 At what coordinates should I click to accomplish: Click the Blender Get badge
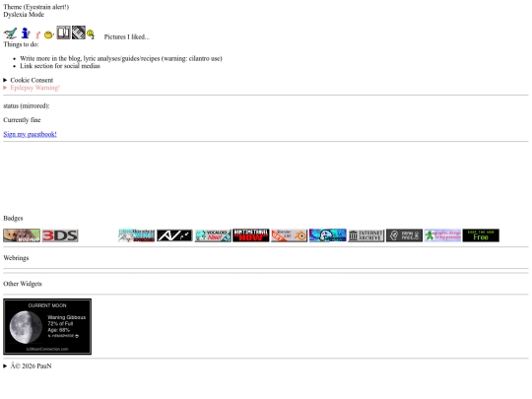coord(289,235)
